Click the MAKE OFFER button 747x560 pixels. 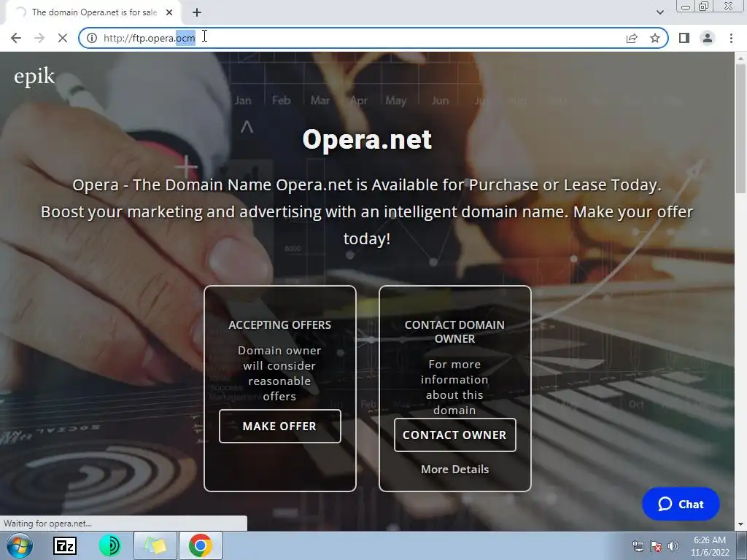click(x=279, y=426)
